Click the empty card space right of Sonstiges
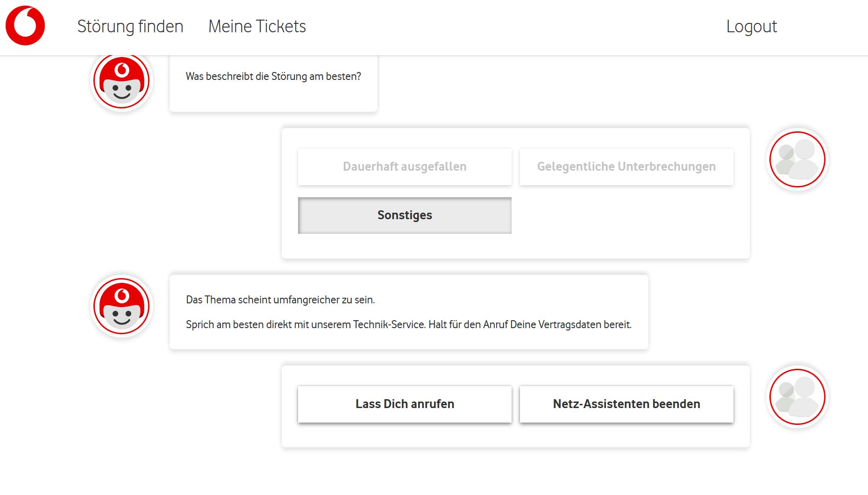 626,215
